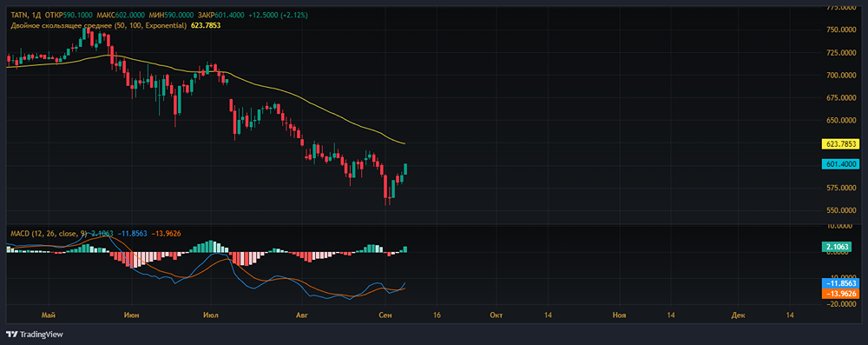Click the TradingView logo

(x=35, y=335)
